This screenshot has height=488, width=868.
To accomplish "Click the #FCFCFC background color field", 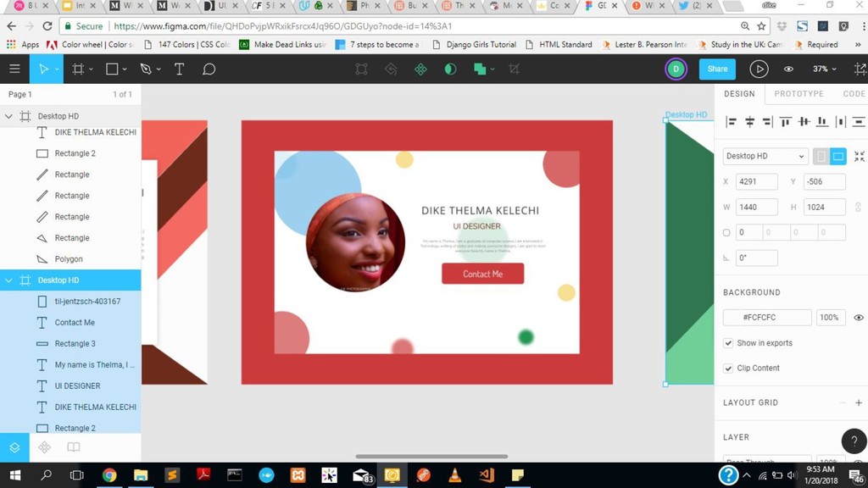I will tap(767, 318).
